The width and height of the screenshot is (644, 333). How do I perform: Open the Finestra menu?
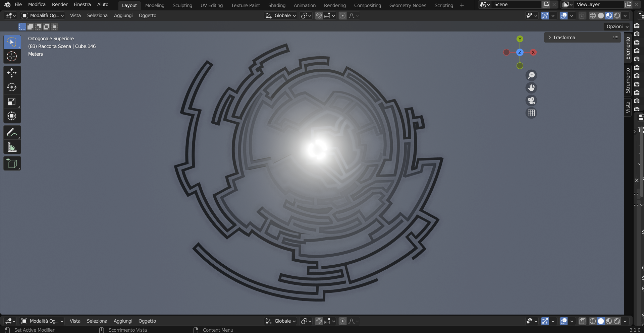tap(82, 4)
